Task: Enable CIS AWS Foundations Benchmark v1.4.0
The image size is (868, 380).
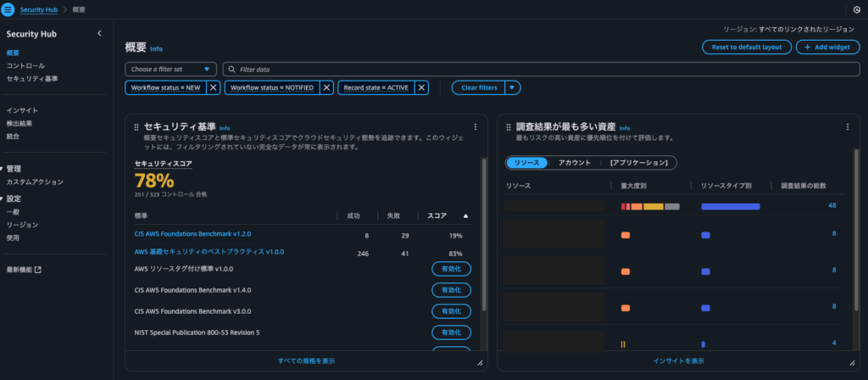Action: pos(451,290)
